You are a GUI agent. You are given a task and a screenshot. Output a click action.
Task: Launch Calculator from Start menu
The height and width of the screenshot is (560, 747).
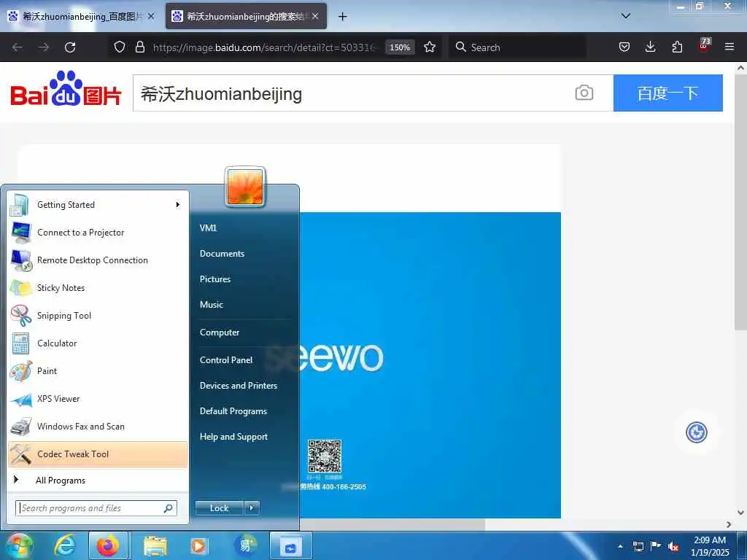click(98, 343)
